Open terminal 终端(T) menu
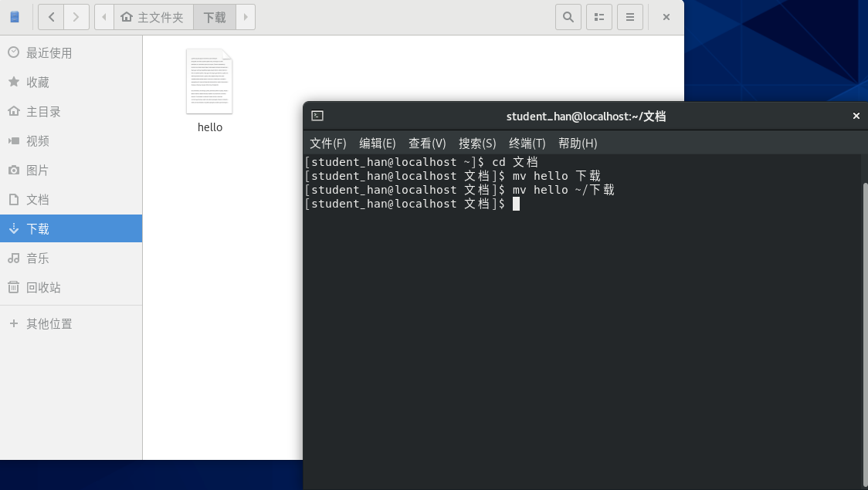Viewport: 868px width, 490px height. (x=527, y=144)
